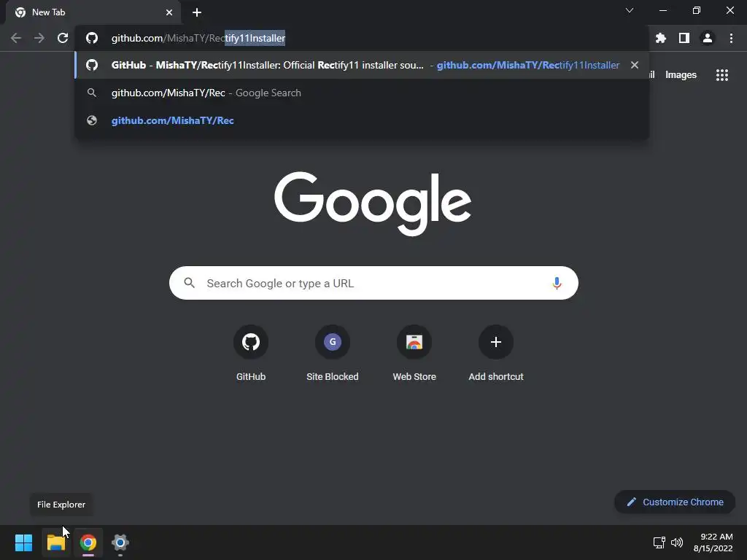This screenshot has height=560, width=747.
Task: Open the GitHub shortcut tile
Action: pyautogui.click(x=251, y=354)
